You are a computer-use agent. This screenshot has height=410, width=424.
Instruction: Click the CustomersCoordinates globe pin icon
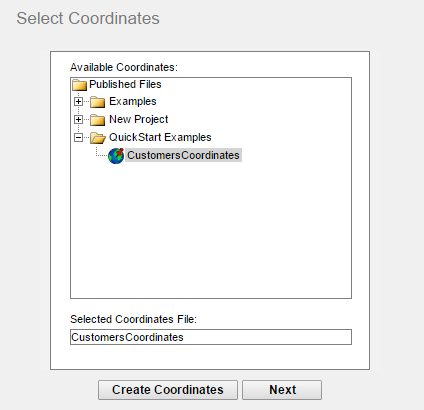coord(116,156)
